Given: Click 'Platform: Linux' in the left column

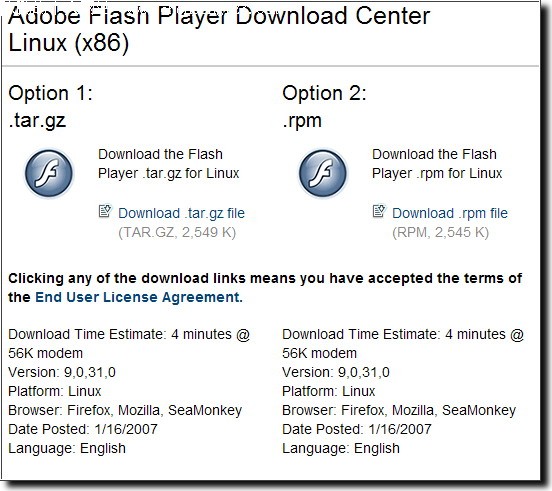Looking at the screenshot, I should [55, 391].
